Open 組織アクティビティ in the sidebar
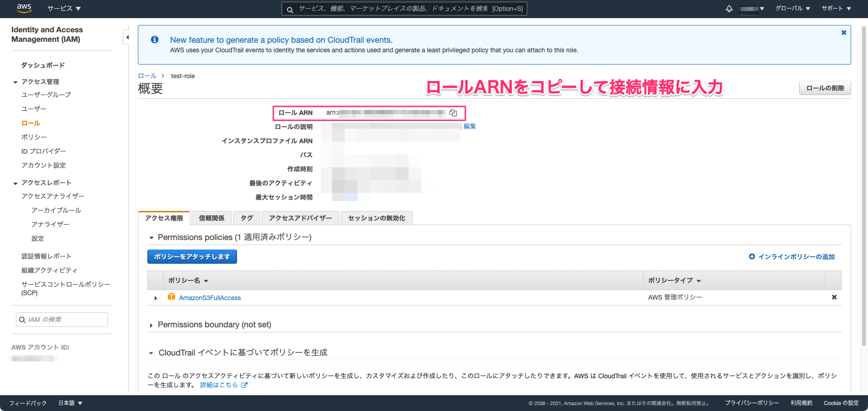868x411 pixels. tap(49, 270)
